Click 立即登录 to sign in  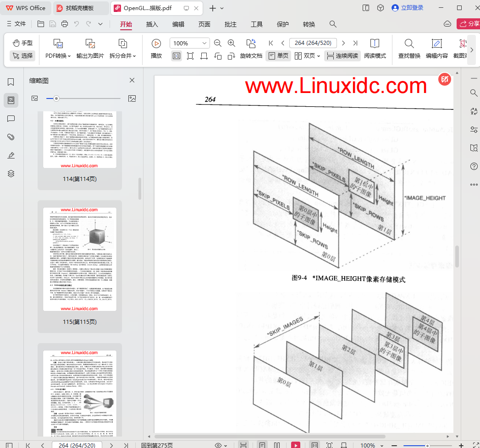coord(408,8)
